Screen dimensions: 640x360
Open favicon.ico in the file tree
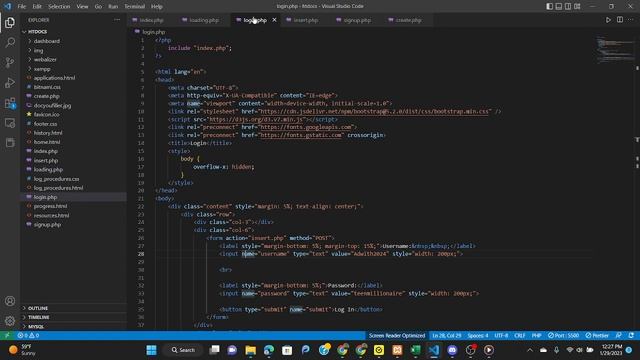click(x=47, y=114)
